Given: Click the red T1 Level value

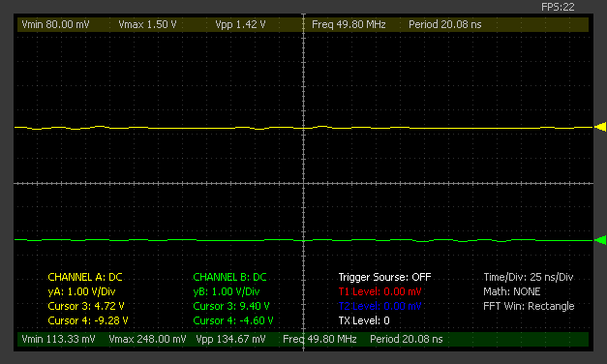Looking at the screenshot, I should click(379, 291).
